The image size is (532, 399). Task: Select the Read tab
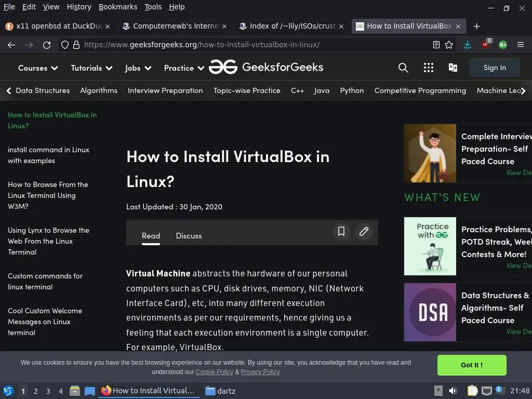click(151, 236)
